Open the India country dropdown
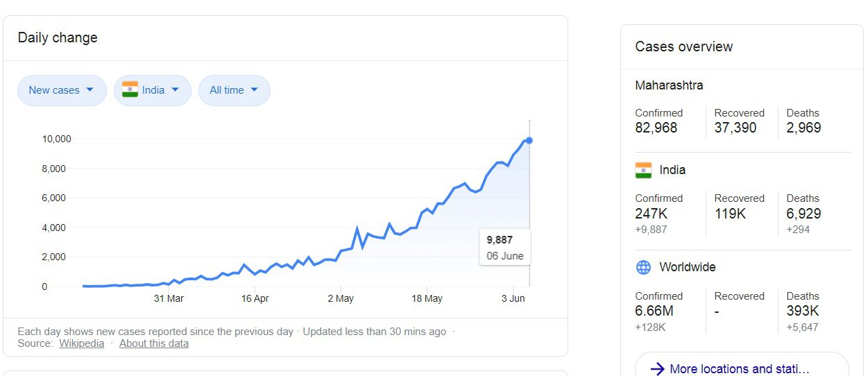Image resolution: width=868 pixels, height=376 pixels. pyautogui.click(x=152, y=90)
